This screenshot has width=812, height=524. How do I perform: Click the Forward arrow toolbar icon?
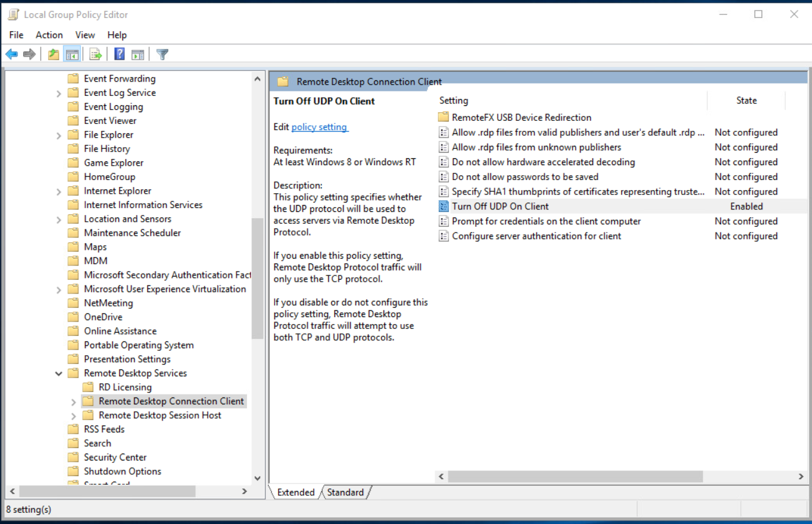(x=29, y=55)
